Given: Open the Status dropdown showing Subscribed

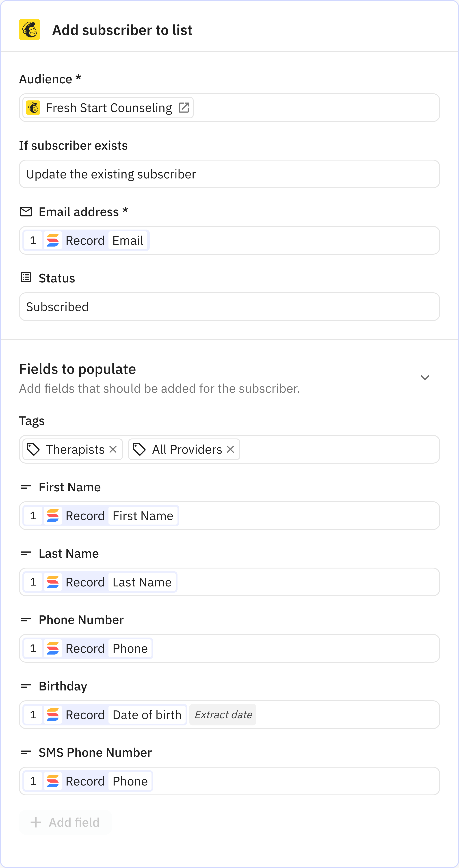Looking at the screenshot, I should [229, 307].
